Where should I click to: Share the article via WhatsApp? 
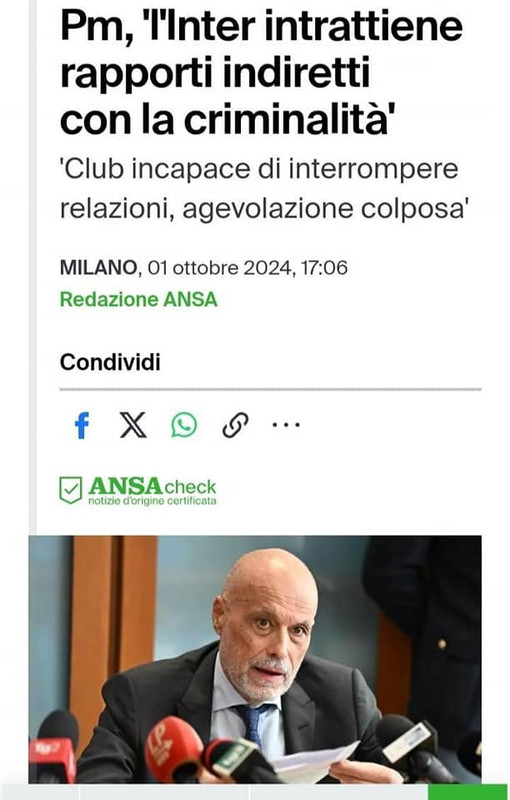click(184, 425)
